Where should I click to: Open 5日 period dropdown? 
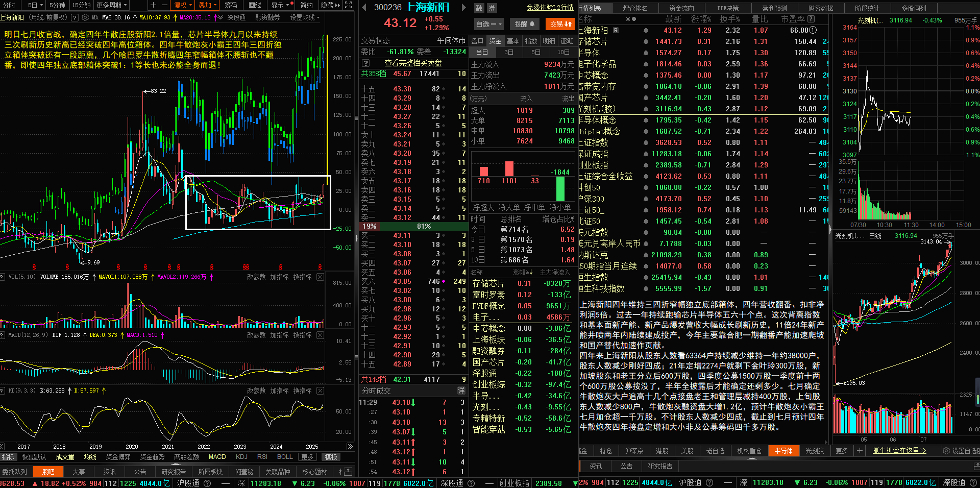coord(35,5)
